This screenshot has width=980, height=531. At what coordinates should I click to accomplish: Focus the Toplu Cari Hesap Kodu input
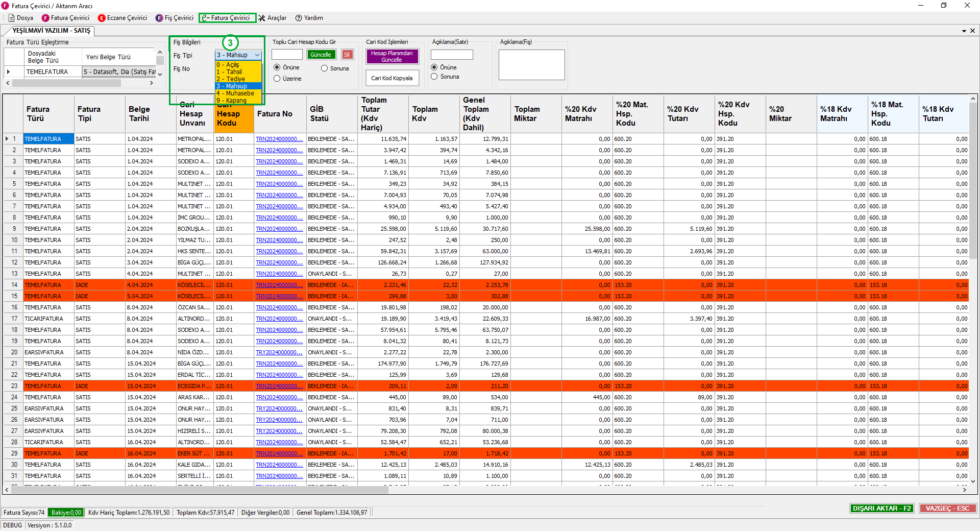point(287,55)
